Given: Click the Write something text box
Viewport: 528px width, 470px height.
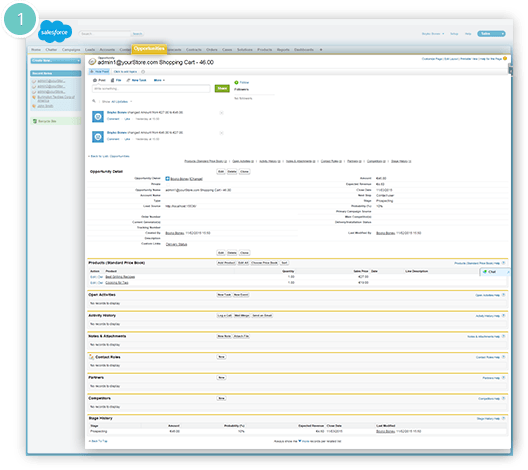Looking at the screenshot, I should click(x=151, y=89).
